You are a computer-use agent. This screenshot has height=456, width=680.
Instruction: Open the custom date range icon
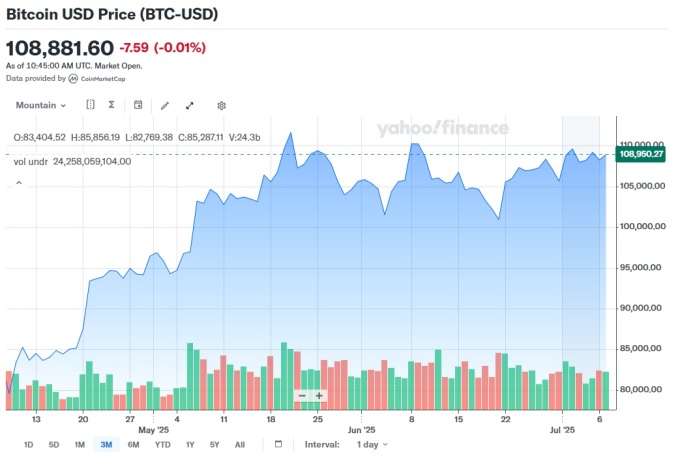(278, 444)
